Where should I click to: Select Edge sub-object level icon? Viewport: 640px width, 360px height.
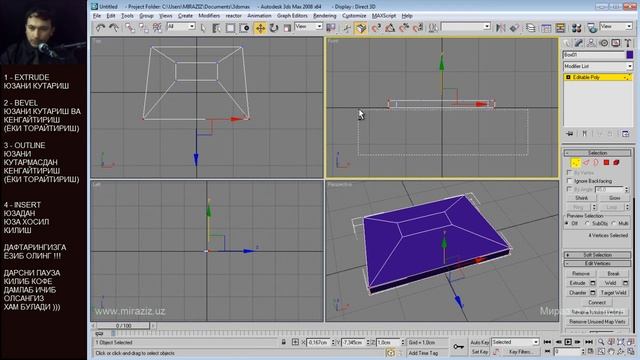pos(586,163)
